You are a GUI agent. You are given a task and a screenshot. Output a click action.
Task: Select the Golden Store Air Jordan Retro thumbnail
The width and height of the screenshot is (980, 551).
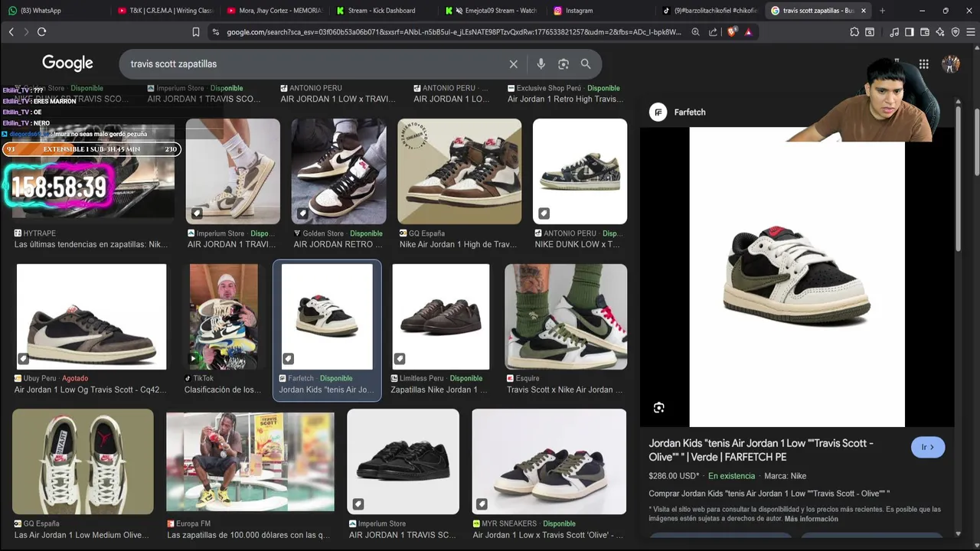pyautogui.click(x=339, y=171)
